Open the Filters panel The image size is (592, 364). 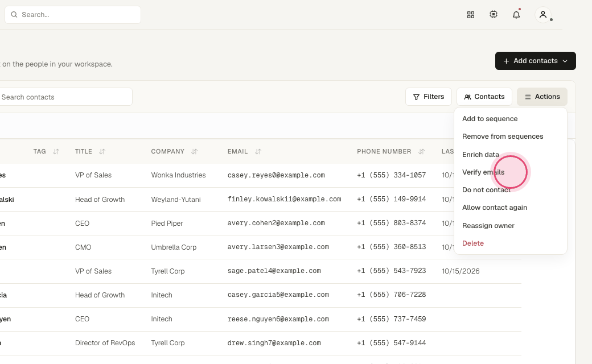429,97
